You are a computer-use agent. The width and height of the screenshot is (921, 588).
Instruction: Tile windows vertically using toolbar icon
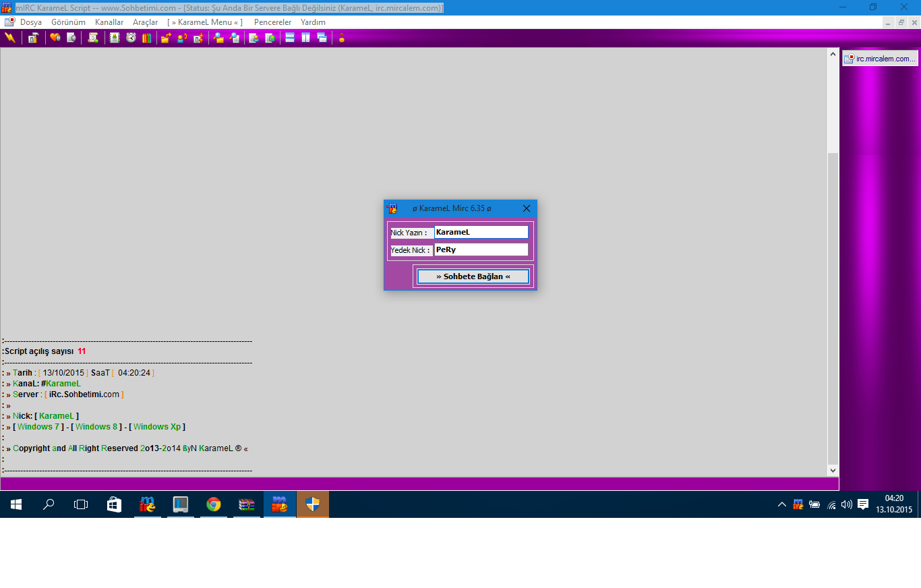(x=306, y=38)
